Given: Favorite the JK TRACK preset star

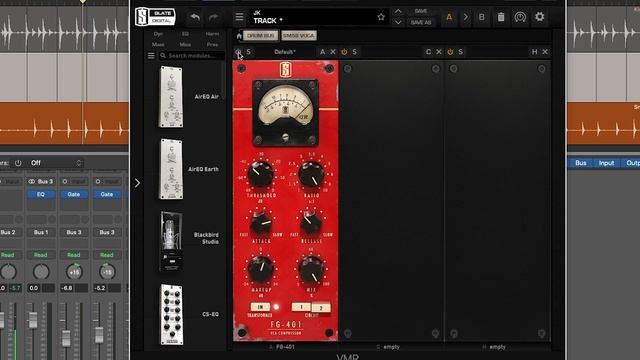Looking at the screenshot, I should pos(381,17).
